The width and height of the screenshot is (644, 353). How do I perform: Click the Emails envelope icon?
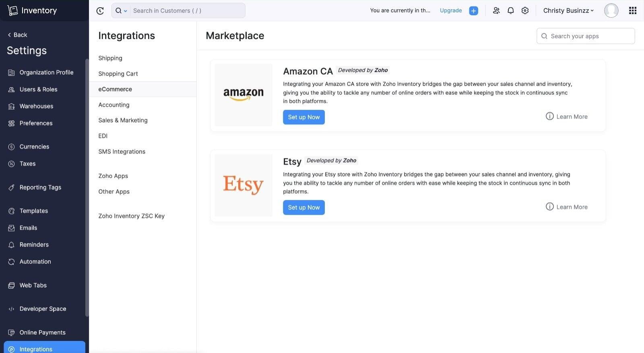[11, 228]
